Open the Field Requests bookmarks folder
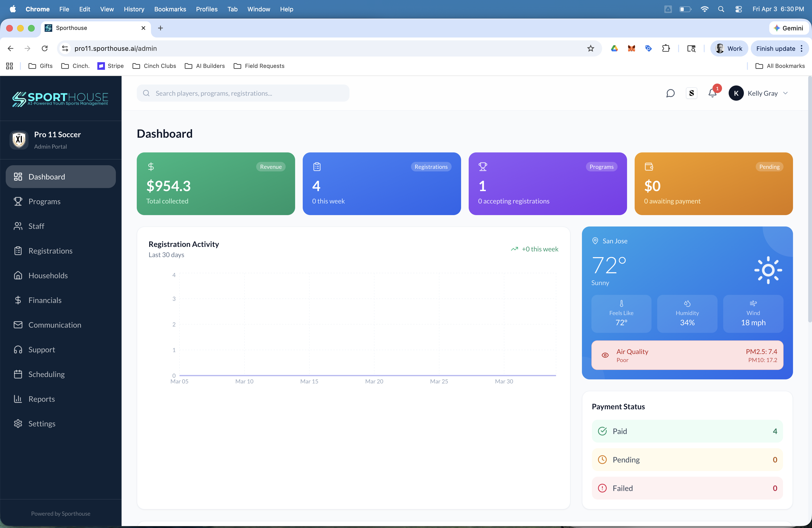The width and height of the screenshot is (812, 528). coord(259,66)
